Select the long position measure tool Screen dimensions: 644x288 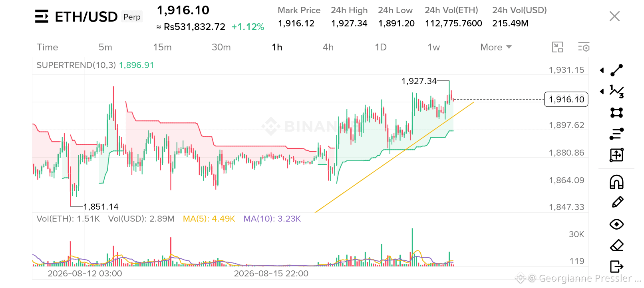click(x=616, y=155)
